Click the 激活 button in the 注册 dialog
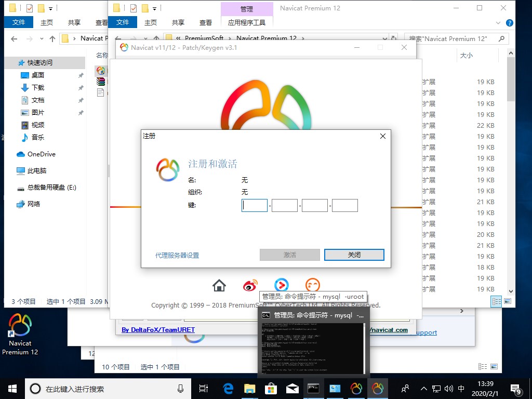532x399 pixels. [290, 255]
